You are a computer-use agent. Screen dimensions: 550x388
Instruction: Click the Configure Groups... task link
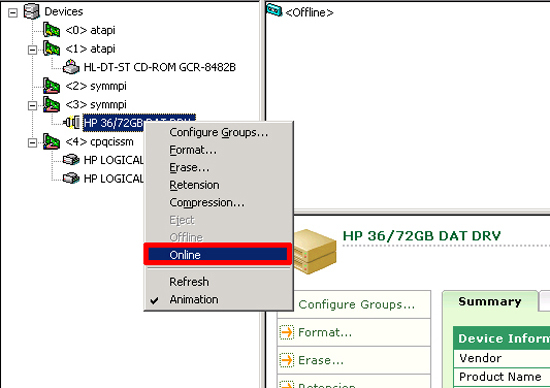tap(356, 304)
